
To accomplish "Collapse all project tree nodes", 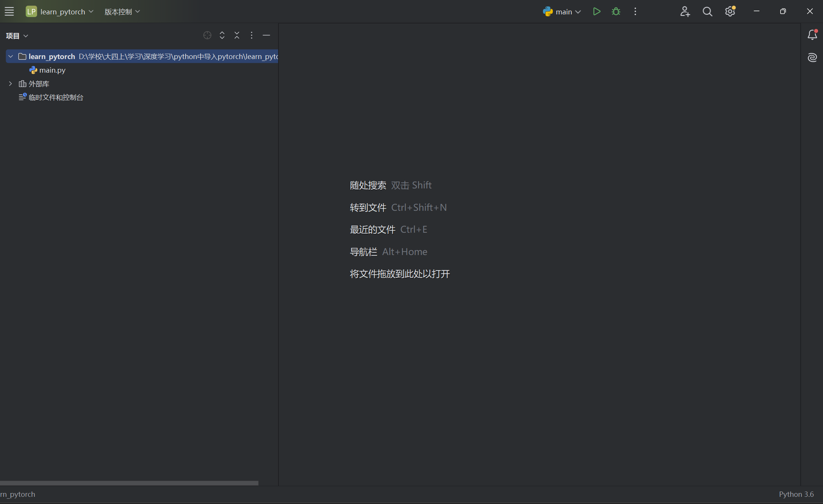I will coord(237,35).
